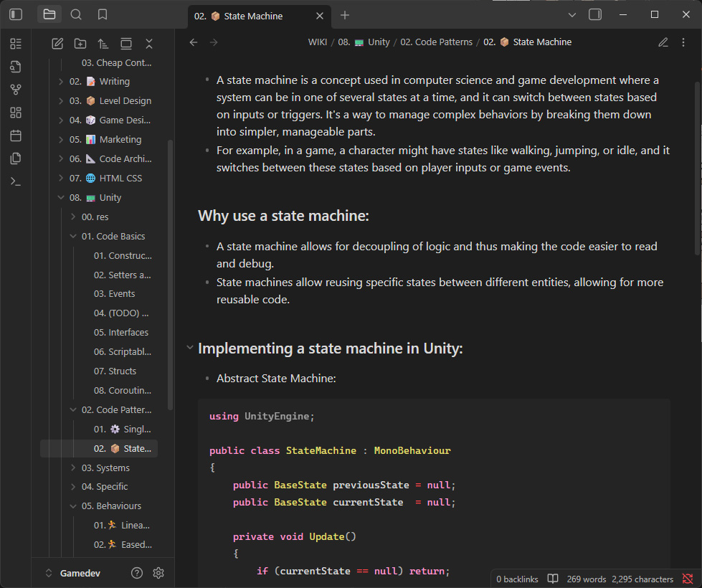Click the red sync status icon
This screenshot has width=702, height=588.
point(688,579)
